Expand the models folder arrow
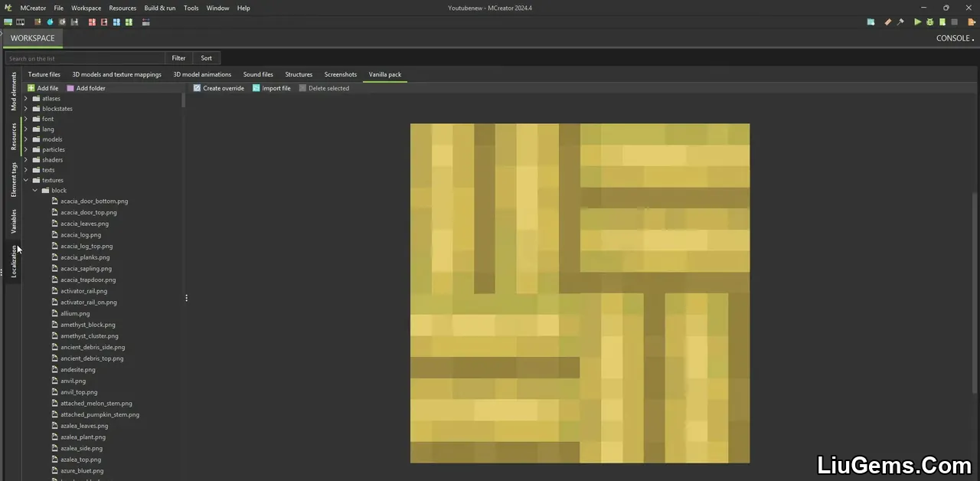 tap(26, 139)
